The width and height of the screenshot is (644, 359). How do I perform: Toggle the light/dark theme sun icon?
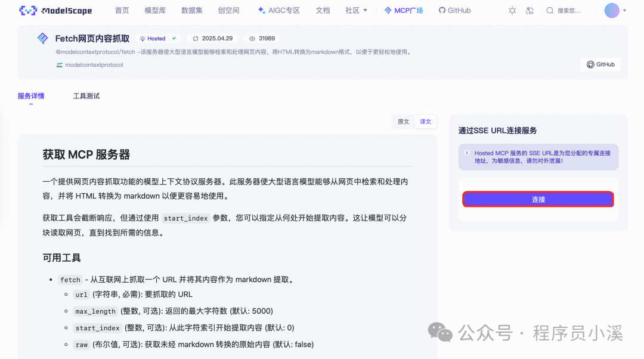512,11
